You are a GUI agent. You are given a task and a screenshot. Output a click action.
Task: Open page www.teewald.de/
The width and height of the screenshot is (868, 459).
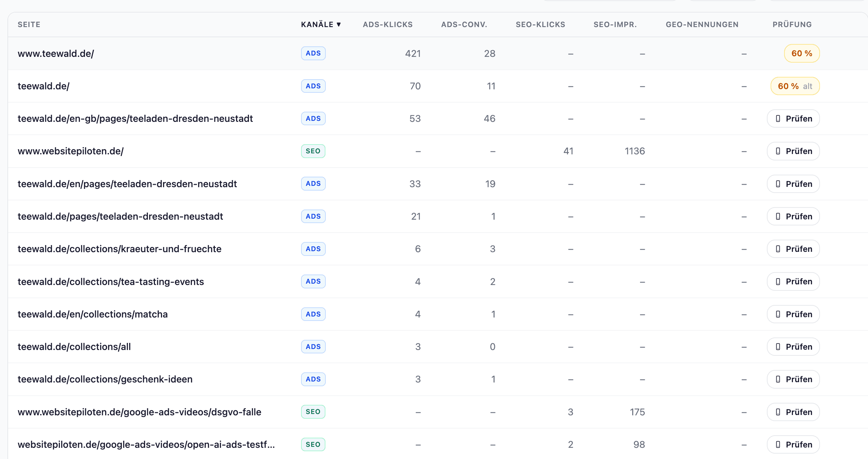(56, 53)
